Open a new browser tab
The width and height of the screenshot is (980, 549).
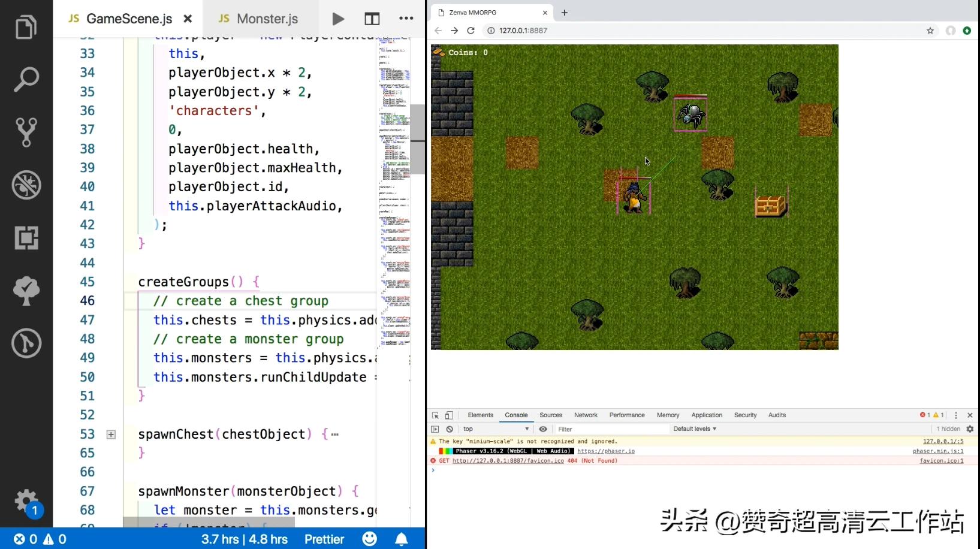point(565,13)
